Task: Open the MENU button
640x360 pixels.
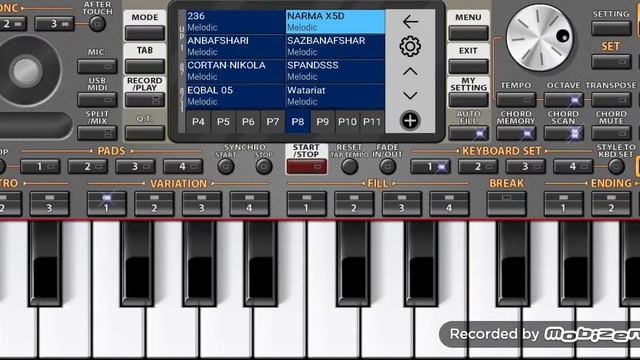Action: click(468, 33)
